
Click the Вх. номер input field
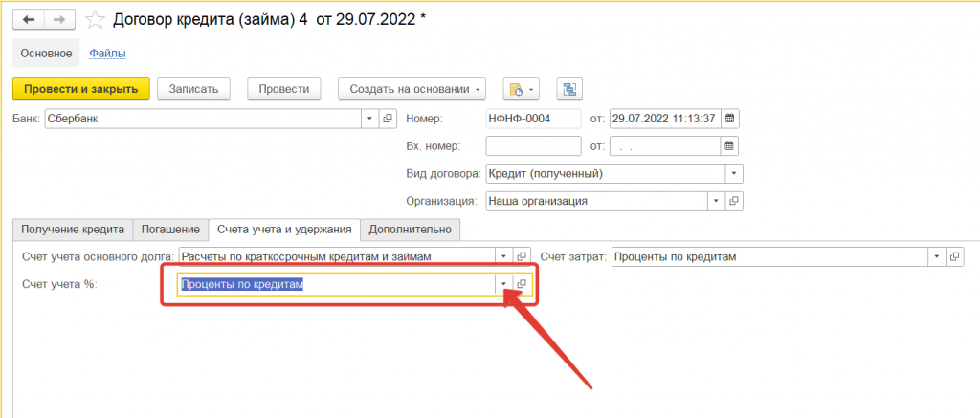[x=533, y=146]
